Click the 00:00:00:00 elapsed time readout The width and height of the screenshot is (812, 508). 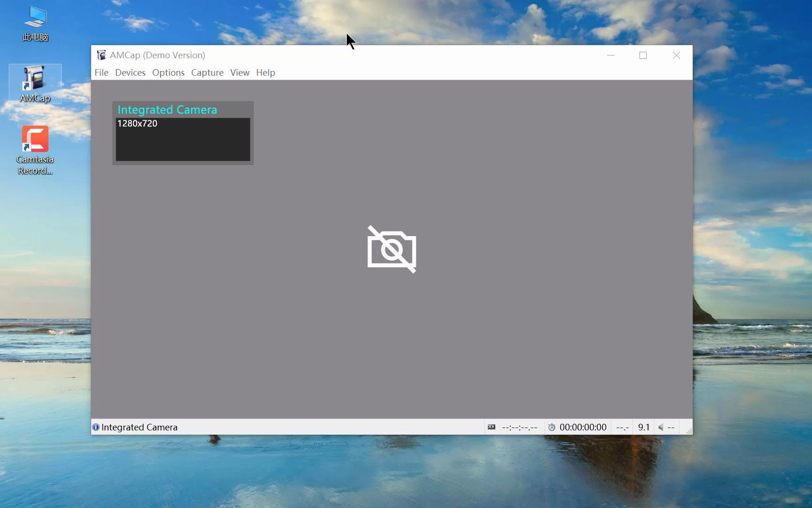[583, 427]
